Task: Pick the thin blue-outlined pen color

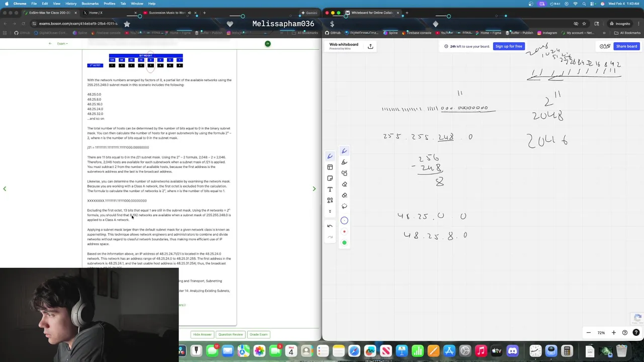Action: (345, 220)
